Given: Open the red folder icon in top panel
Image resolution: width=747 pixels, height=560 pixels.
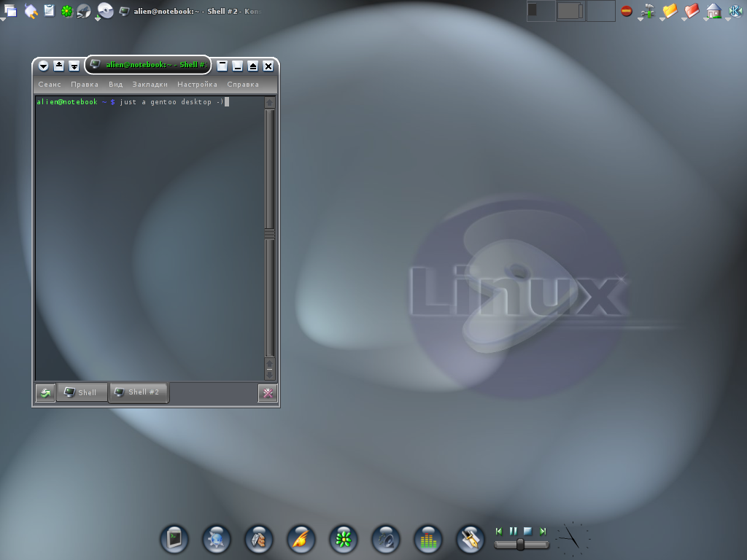Looking at the screenshot, I should (692, 10).
